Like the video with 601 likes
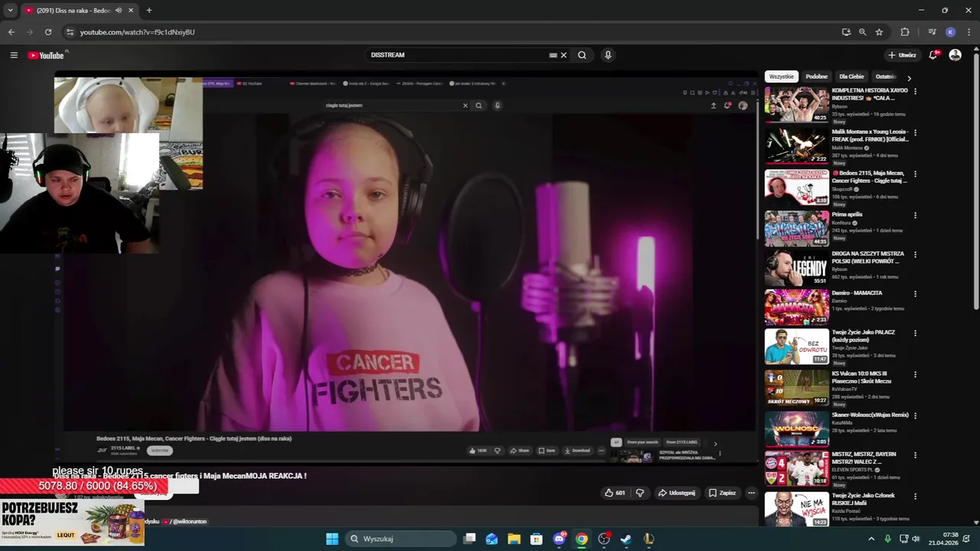 point(615,493)
